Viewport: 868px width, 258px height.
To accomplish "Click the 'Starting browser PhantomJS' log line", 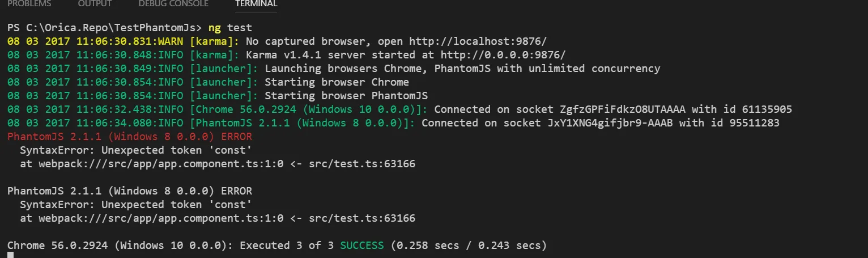I will (346, 96).
